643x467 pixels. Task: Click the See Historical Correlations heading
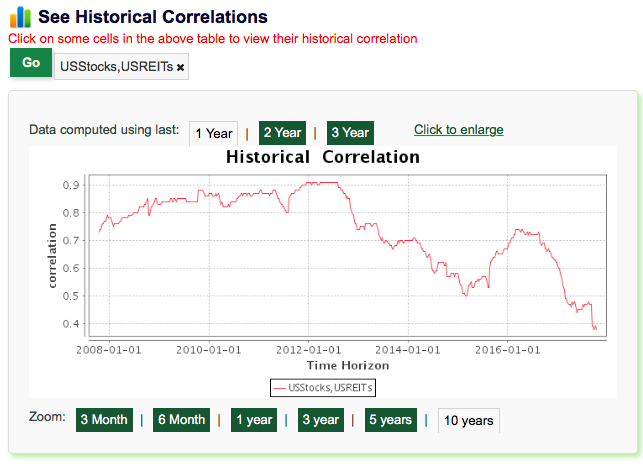pyautogui.click(x=153, y=17)
